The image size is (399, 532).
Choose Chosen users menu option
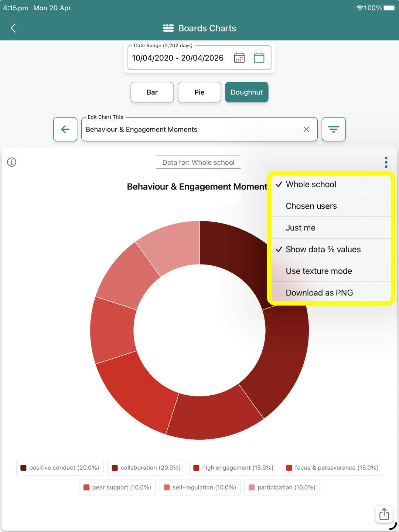pyautogui.click(x=331, y=206)
